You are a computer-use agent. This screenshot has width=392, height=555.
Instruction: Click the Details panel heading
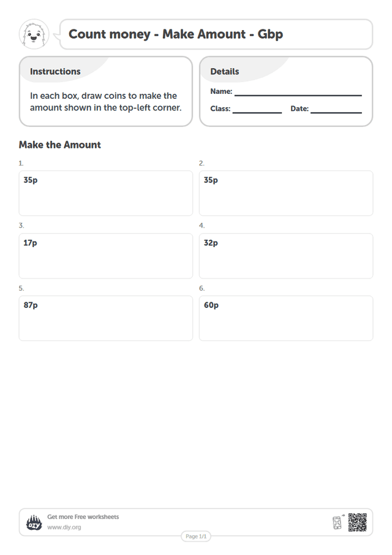(x=224, y=72)
